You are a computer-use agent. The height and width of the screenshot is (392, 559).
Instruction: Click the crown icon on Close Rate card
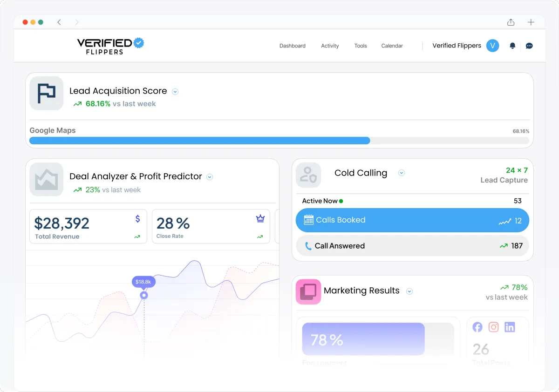[260, 218]
